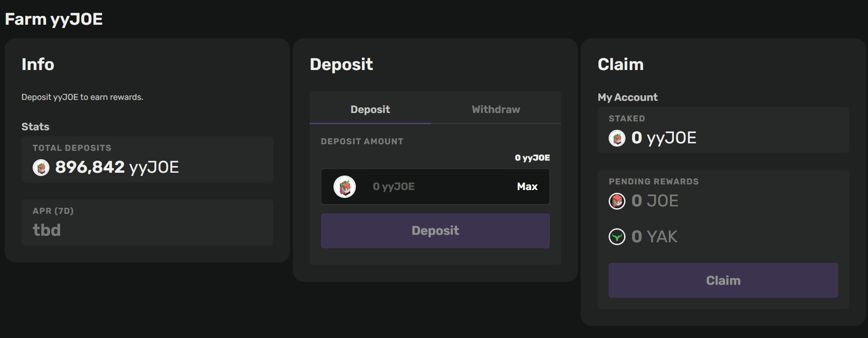This screenshot has width=868, height=338.
Task: Click the APR (7D) tbd value
Action: [47, 230]
